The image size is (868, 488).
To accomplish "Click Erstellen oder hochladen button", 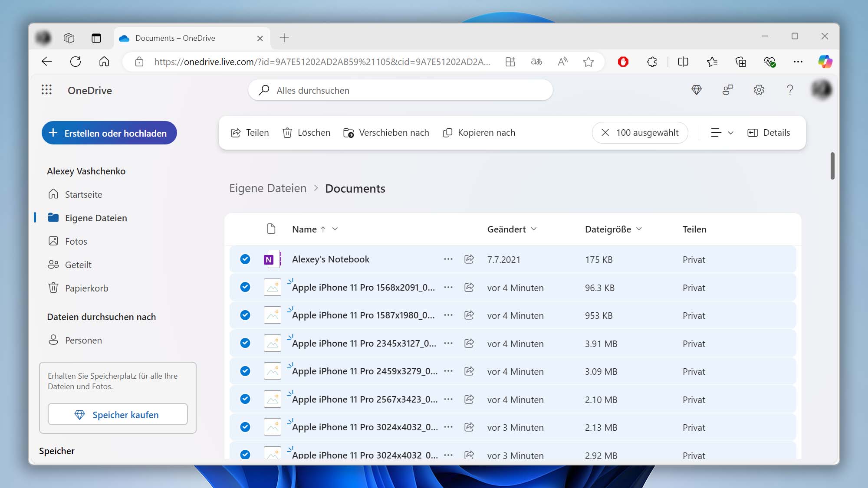I will point(109,133).
